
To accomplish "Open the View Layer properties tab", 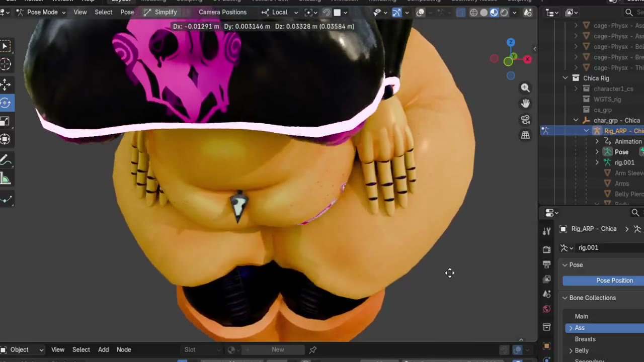I will click(x=547, y=279).
